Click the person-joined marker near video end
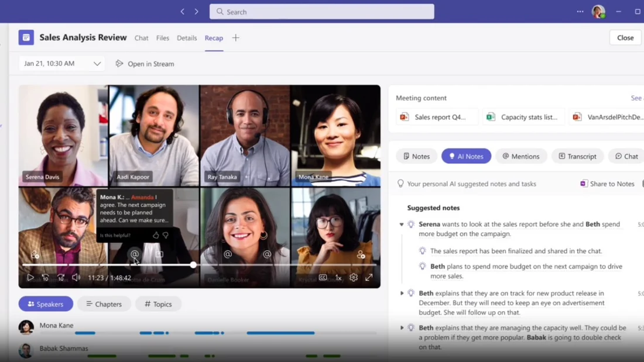 coord(361,254)
